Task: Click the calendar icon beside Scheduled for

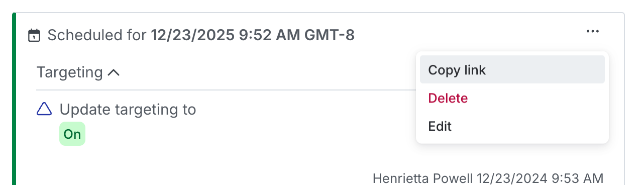Action: (34, 36)
